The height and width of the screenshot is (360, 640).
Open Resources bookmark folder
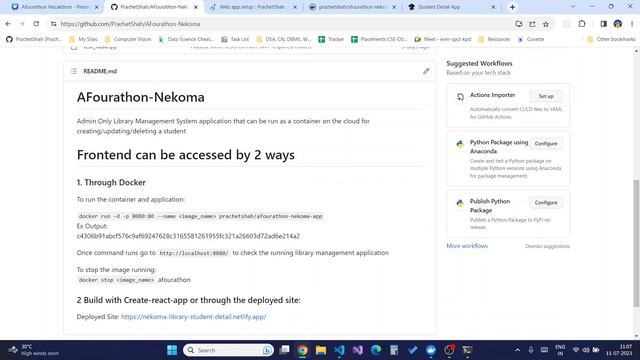click(494, 39)
